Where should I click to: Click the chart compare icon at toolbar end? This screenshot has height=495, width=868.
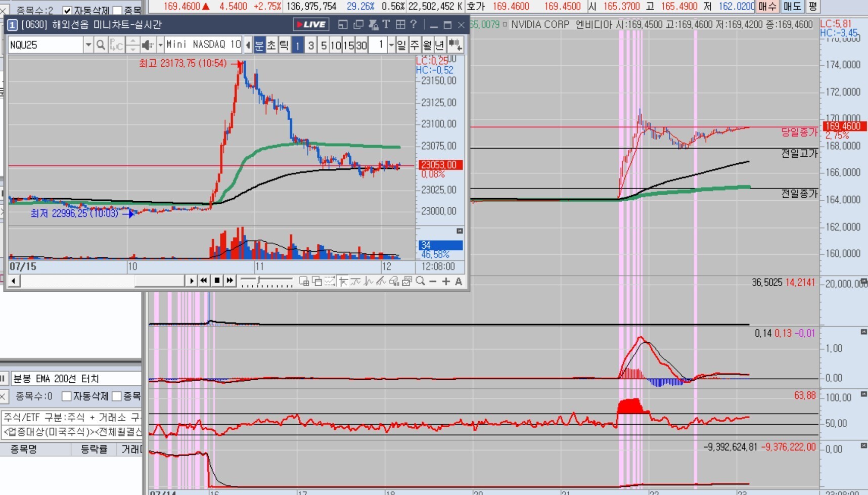(x=455, y=45)
